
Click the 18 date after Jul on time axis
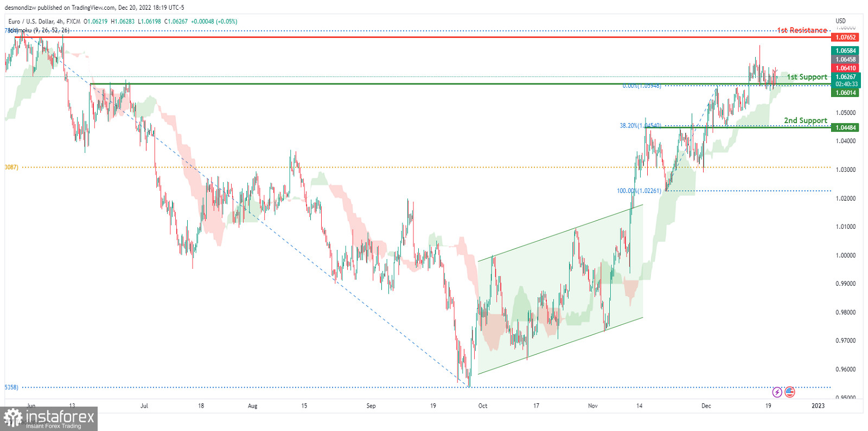pyautogui.click(x=201, y=406)
